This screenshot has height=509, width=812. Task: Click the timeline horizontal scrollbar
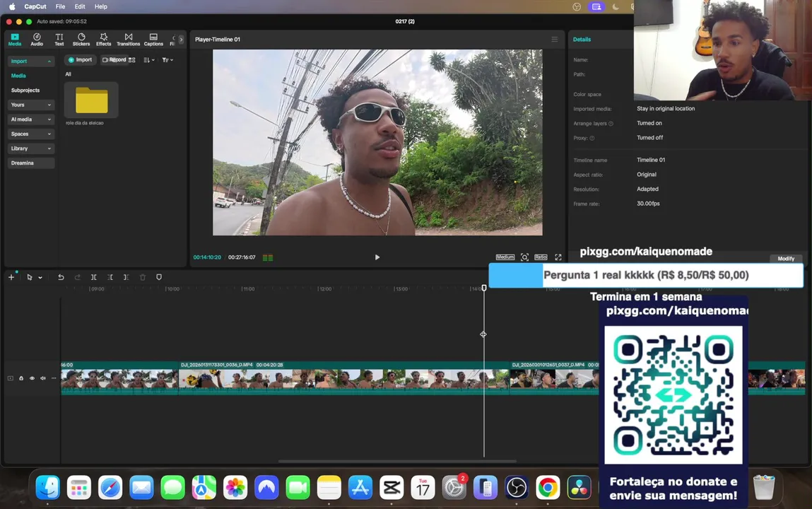[x=397, y=461]
